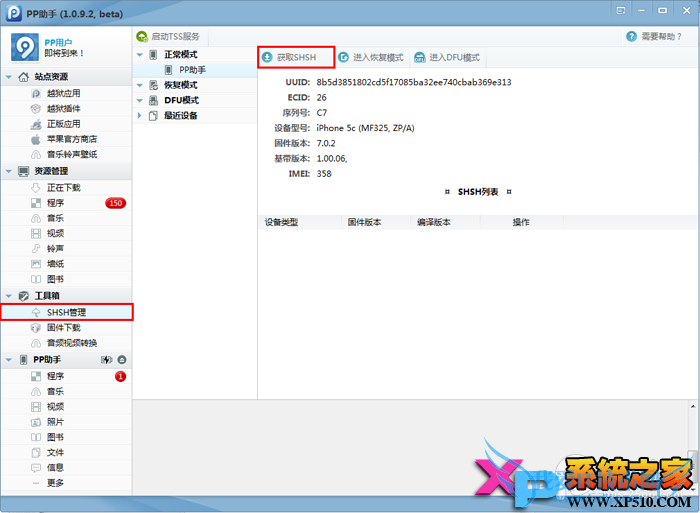Image resolution: width=700 pixels, height=513 pixels.
Task: Click the iPhone 5c device model text
Action: 365,128
